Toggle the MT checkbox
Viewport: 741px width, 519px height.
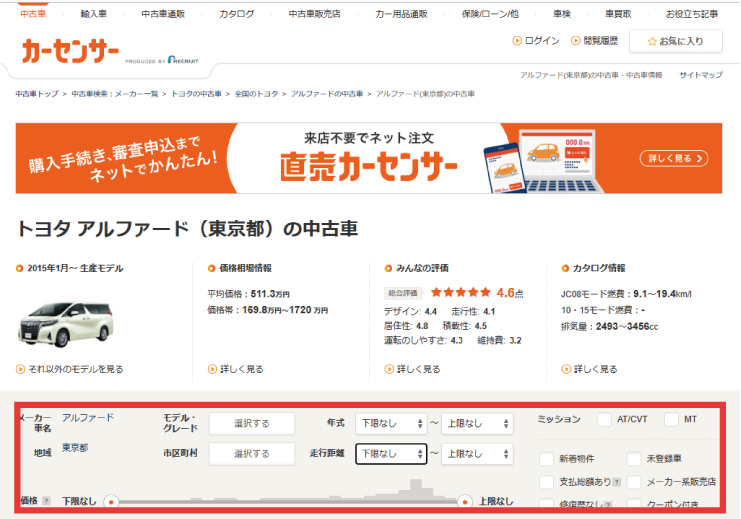[672, 419]
